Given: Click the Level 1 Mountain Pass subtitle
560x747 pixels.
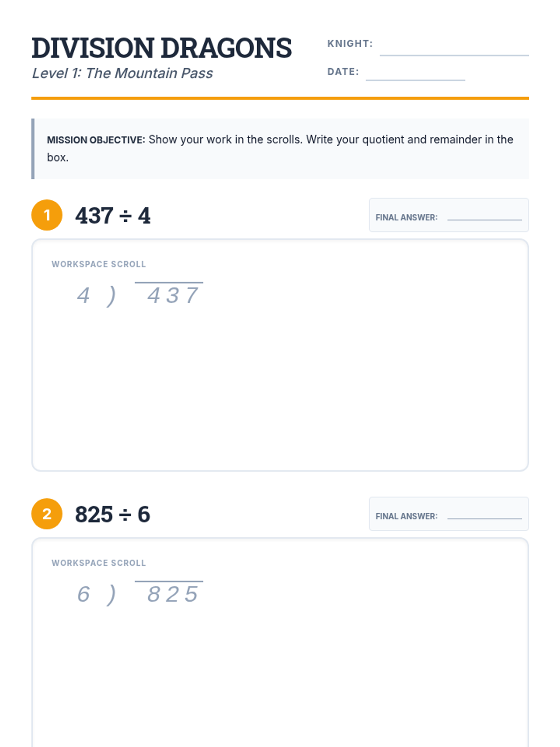Looking at the screenshot, I should (122, 73).
